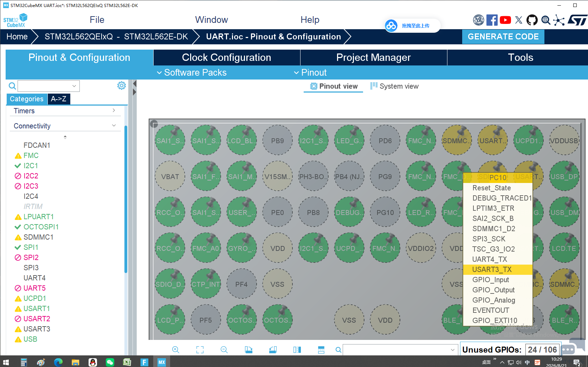Screen dimensions: 588x367
Task: Open the STM32CubeMX taskbar icon
Action: [x=161, y=362]
